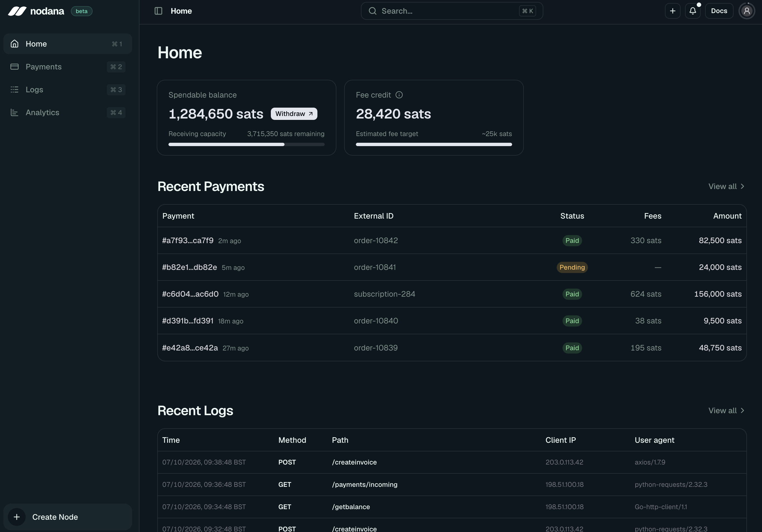Click the search magnifier icon

tap(372, 11)
